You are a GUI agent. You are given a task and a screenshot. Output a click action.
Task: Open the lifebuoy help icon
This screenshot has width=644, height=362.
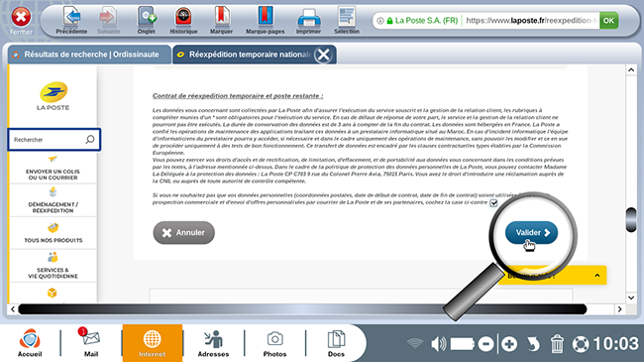point(581,344)
